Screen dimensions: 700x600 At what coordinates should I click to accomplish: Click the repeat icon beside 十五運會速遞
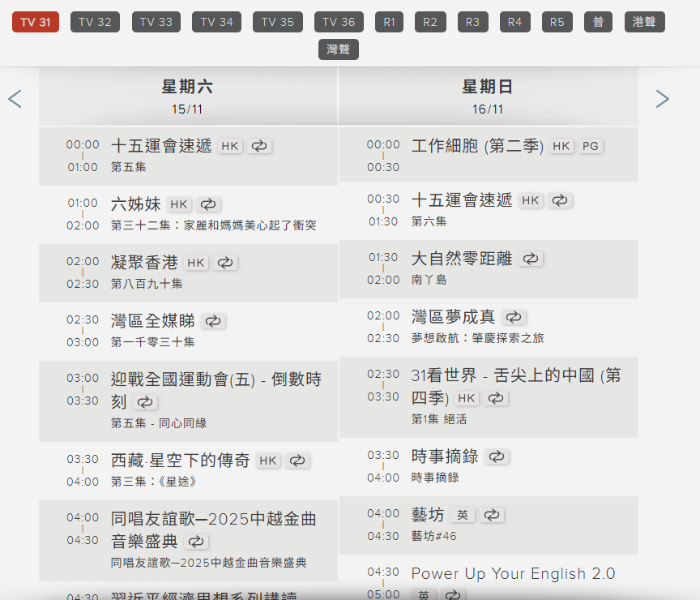(258, 146)
